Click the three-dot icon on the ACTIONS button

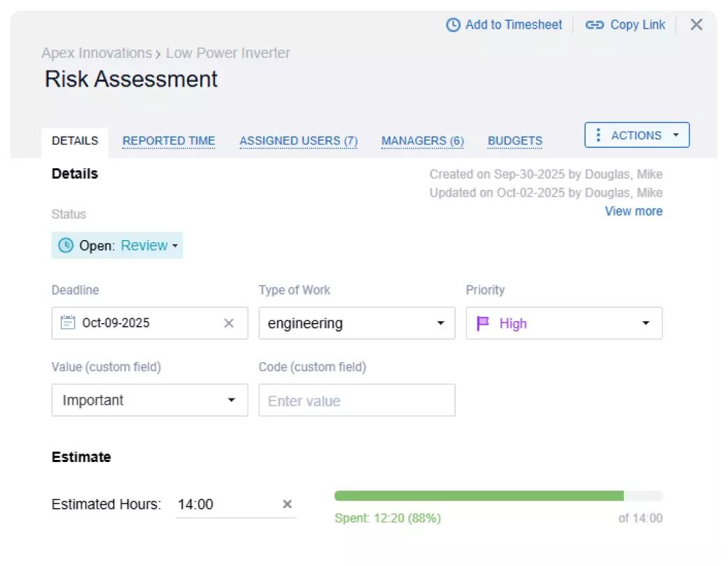(598, 135)
